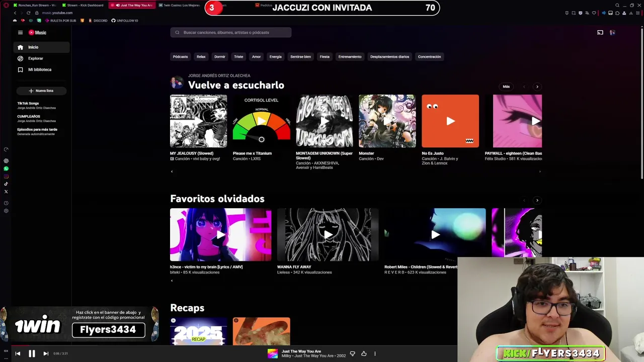Add page to favorites with heart icon
The width and height of the screenshot is (644, 362).
coord(594,13)
